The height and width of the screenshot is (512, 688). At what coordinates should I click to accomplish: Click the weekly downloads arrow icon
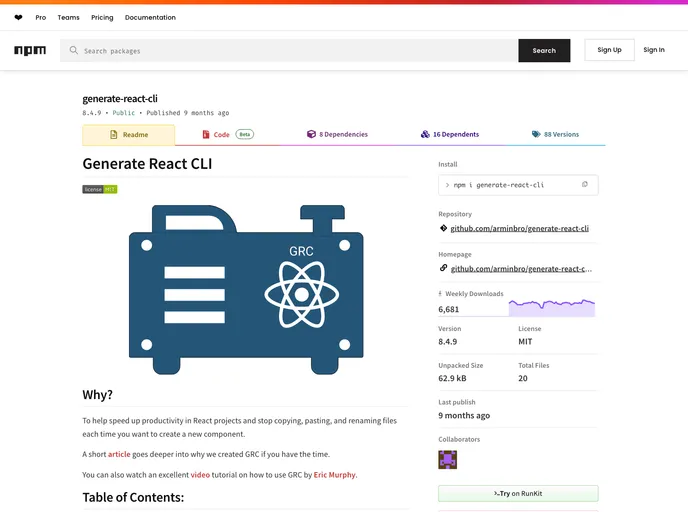coord(440,294)
